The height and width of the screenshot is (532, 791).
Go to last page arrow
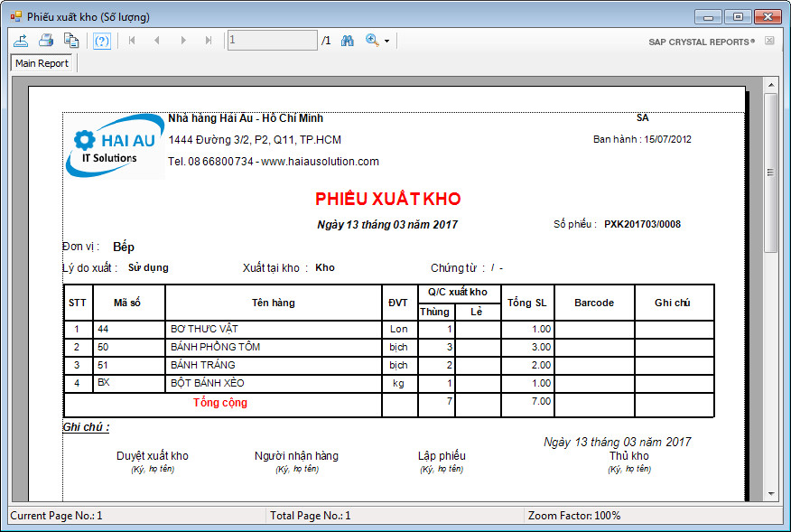[209, 41]
